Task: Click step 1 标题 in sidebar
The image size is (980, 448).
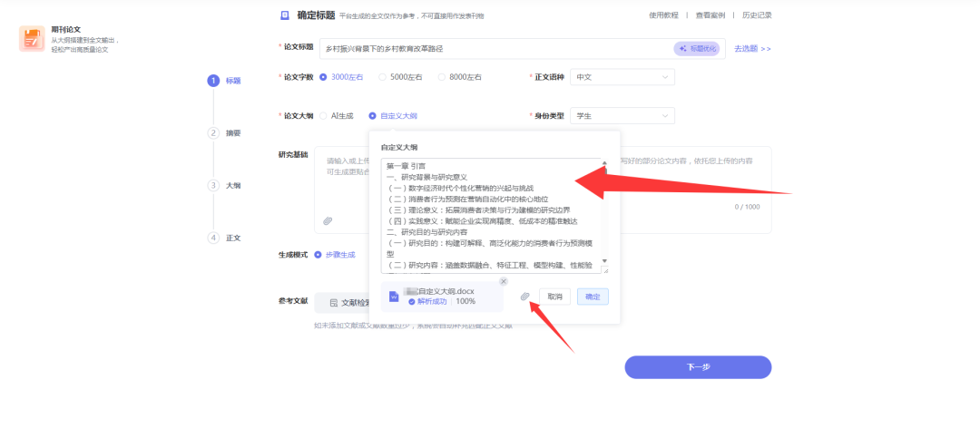Action: (224, 81)
